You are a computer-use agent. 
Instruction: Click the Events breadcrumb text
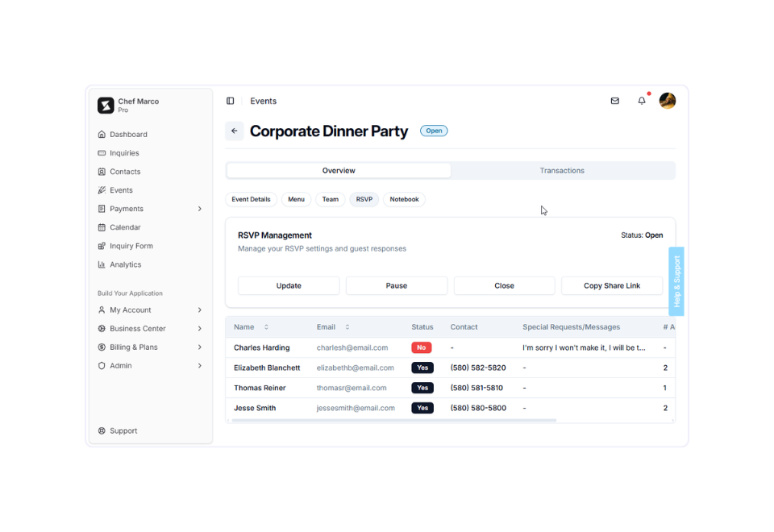tap(263, 102)
